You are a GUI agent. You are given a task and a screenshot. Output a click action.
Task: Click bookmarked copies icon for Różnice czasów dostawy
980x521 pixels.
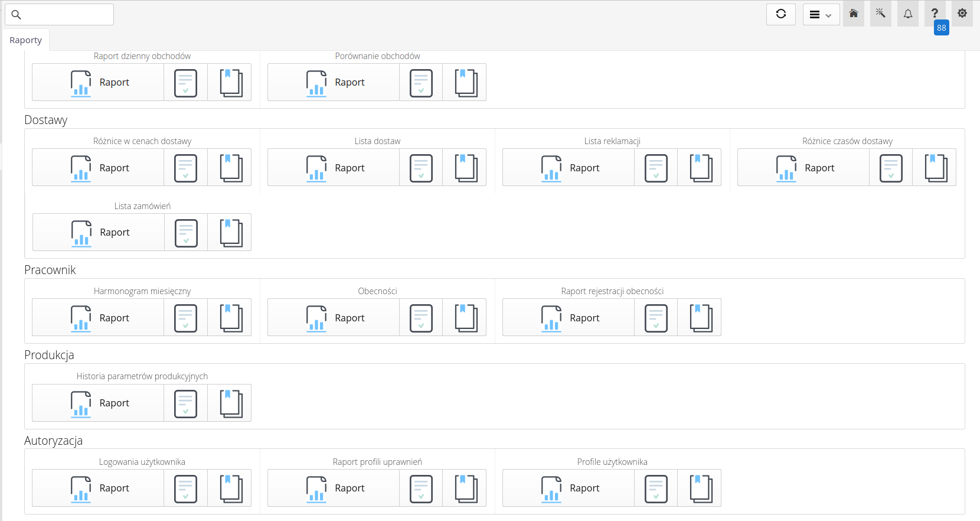tap(935, 168)
